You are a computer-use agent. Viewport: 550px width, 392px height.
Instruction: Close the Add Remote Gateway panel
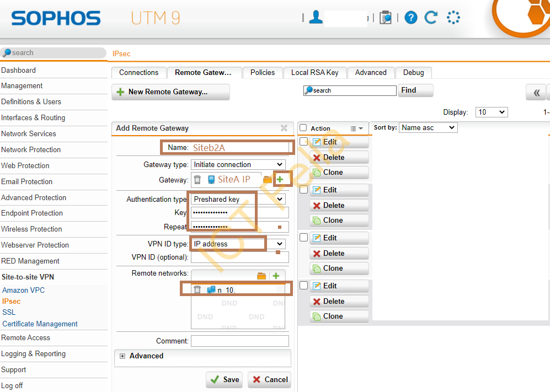point(284,128)
